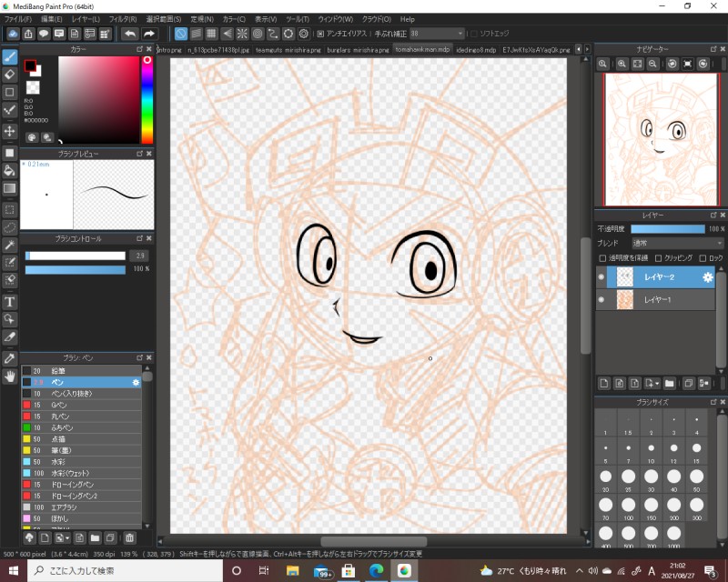Screen dimensions: 728x582
Task: Select the Move tool
Action: pyautogui.click(x=10, y=131)
